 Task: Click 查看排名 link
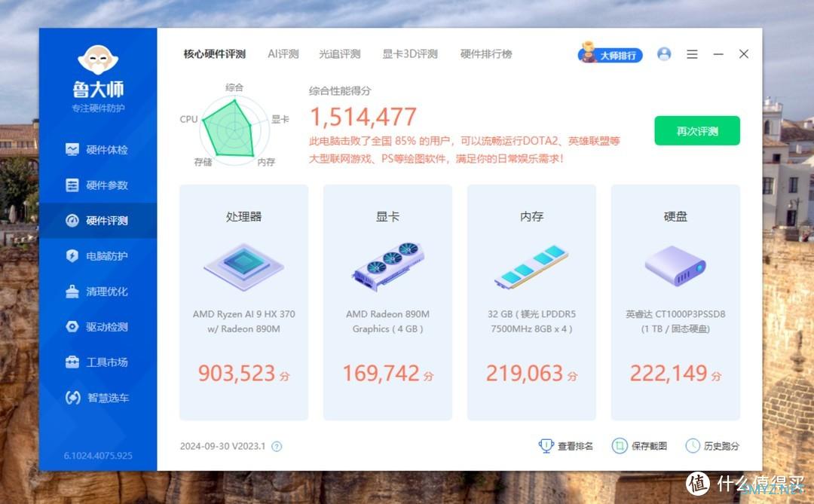click(575, 446)
